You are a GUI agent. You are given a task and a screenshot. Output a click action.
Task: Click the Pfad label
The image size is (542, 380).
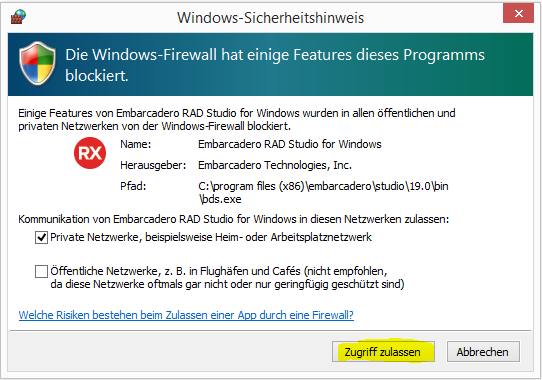(133, 186)
